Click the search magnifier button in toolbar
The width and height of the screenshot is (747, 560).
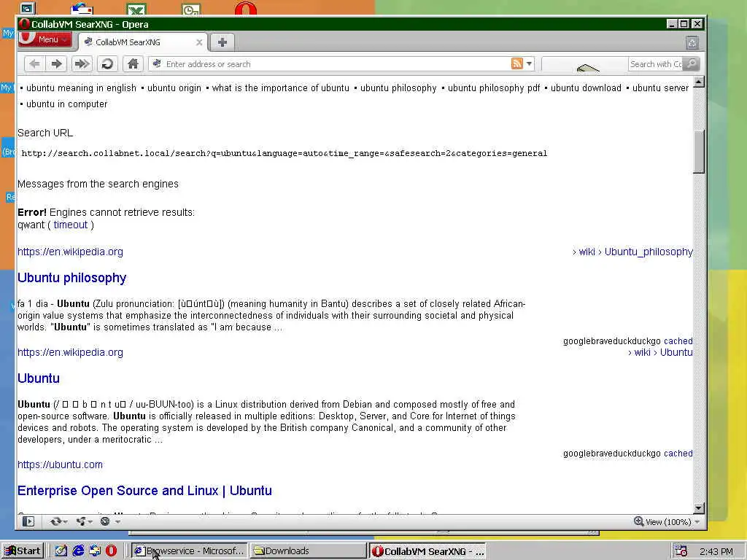click(692, 63)
